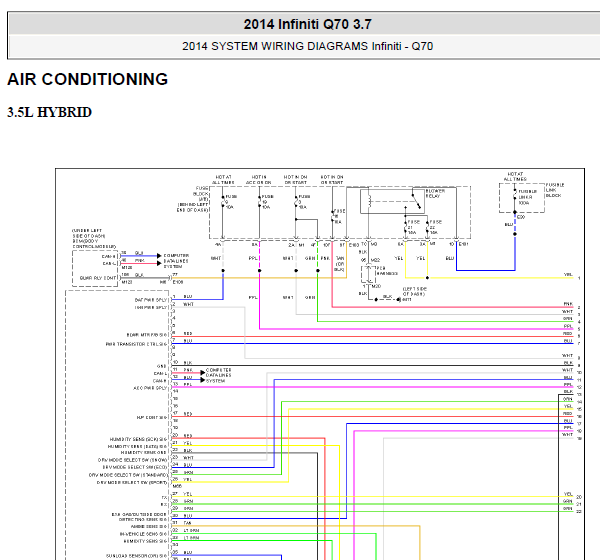Click the PTC HARNESS label
Viewport: 600px width, 560px height.
pyautogui.click(x=387, y=271)
